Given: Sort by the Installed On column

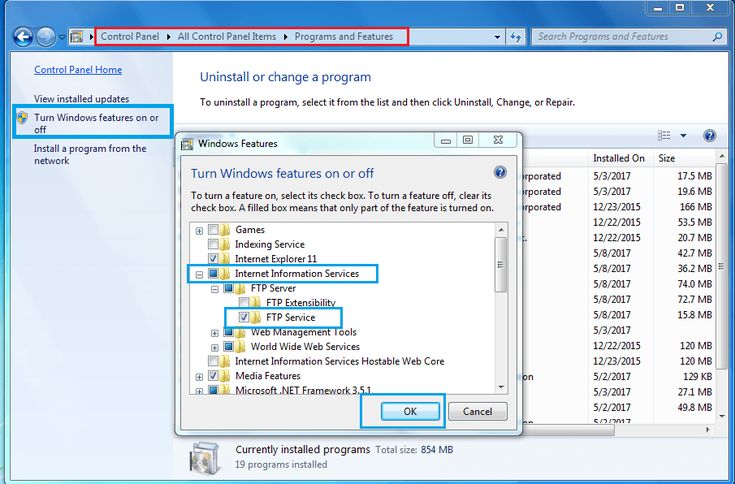Looking at the screenshot, I should (619, 158).
